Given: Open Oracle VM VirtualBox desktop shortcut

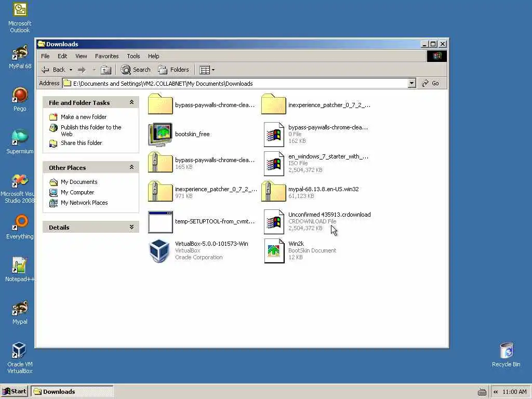Looking at the screenshot, I should coord(20,358).
